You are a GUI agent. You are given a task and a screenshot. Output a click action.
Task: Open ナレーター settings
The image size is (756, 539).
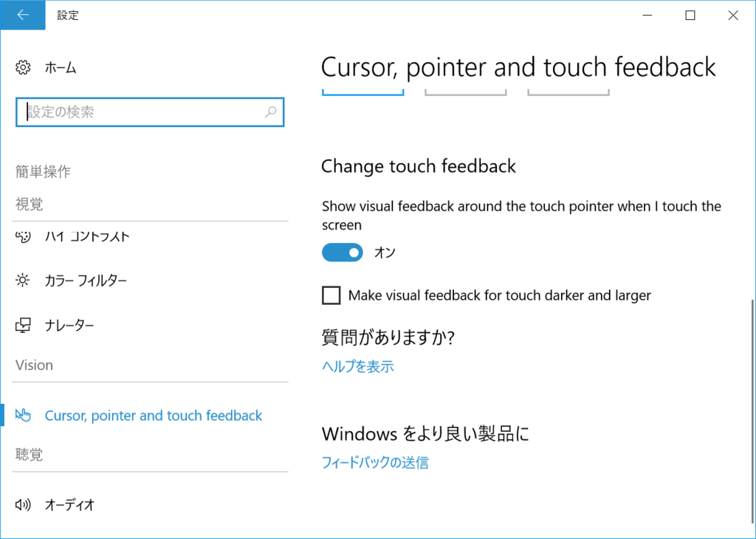tap(69, 326)
